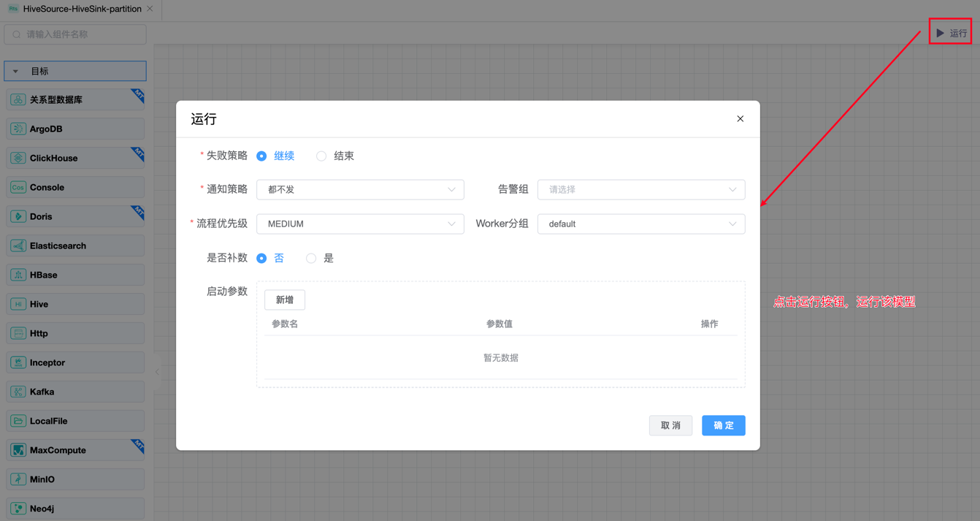980x521 pixels.
Task: Open the 流程优先级 MEDIUM dropdown
Action: (x=360, y=224)
